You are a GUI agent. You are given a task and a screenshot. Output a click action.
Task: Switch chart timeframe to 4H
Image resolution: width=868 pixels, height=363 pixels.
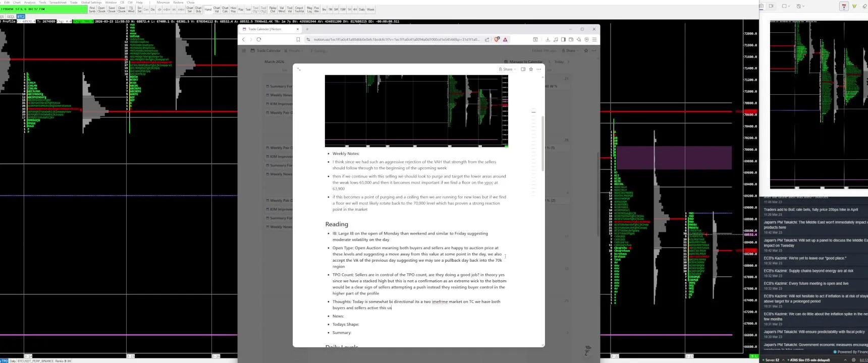pos(355,9)
